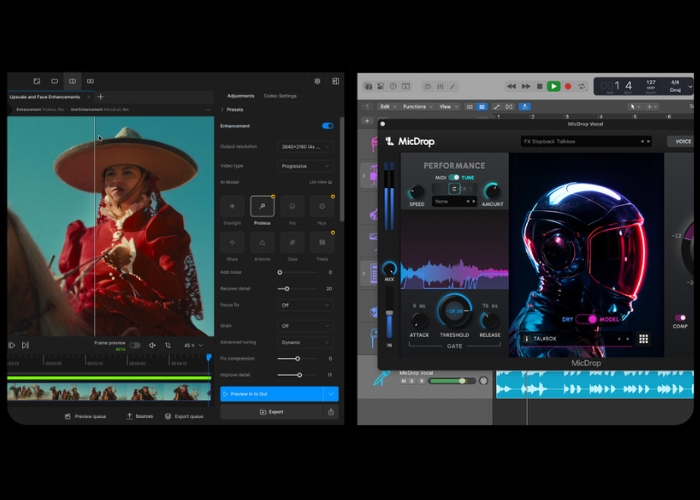Click Fast Forward in the DAW transport
The height and width of the screenshot is (500, 700).
click(526, 87)
